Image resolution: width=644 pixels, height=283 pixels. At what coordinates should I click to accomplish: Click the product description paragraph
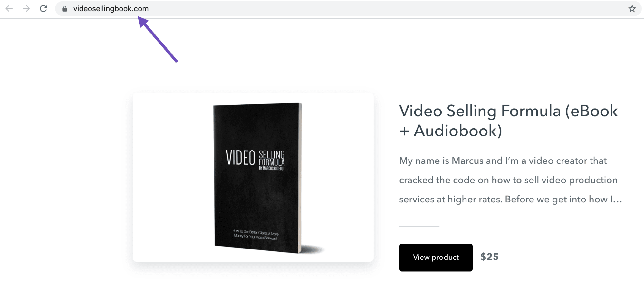(510, 180)
